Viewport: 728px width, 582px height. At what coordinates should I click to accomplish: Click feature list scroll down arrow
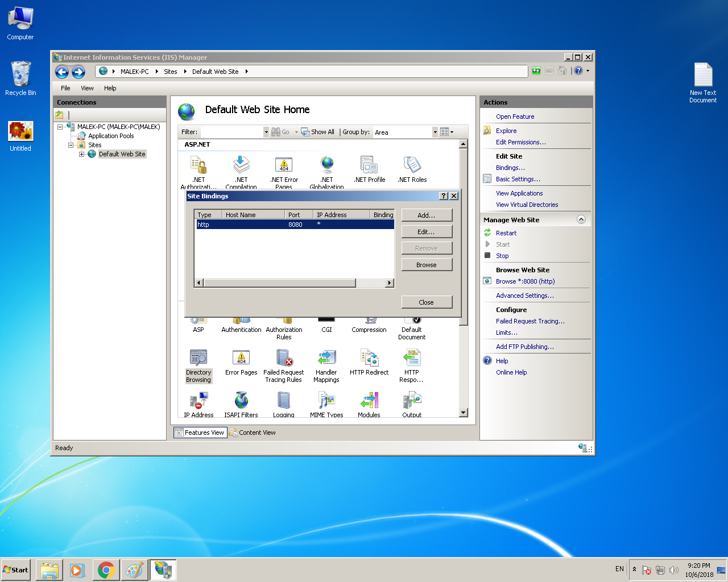point(464,413)
